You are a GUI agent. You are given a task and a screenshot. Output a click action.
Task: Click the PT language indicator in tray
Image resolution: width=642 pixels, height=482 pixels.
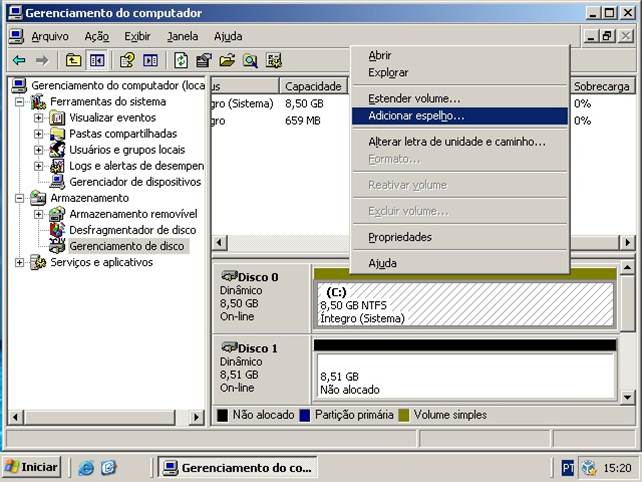(x=568, y=468)
